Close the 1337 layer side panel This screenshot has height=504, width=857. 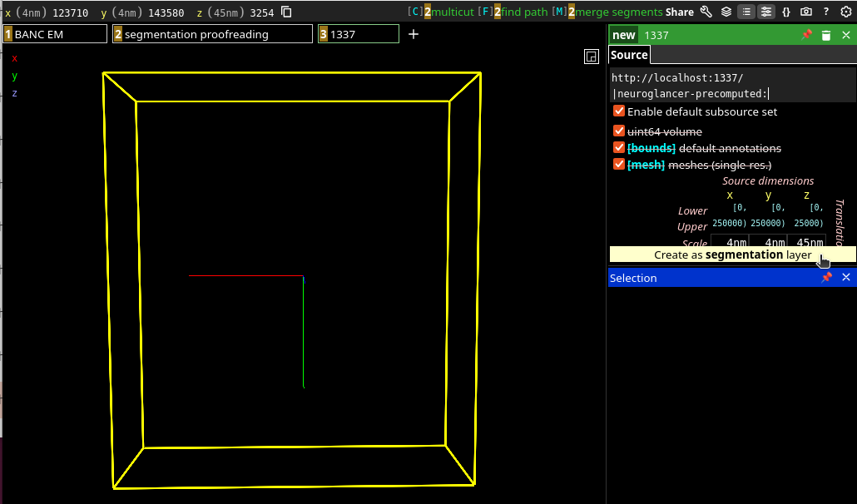pyautogui.click(x=846, y=35)
